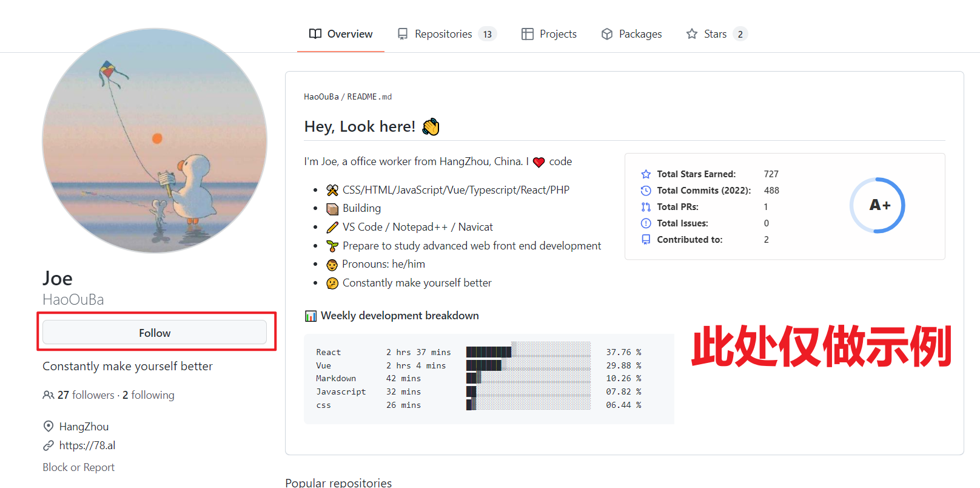Click the face icon beside Pronouns
The width and height of the screenshot is (980, 488).
tap(332, 265)
